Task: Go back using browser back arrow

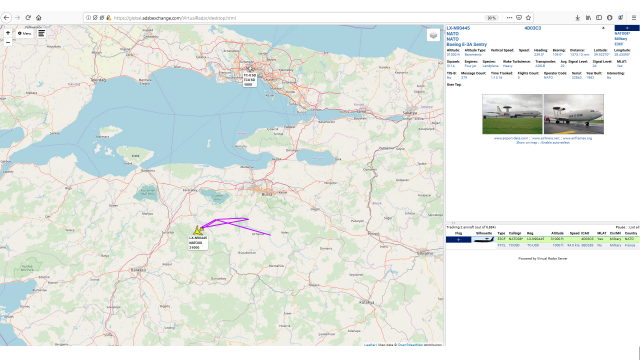Action: 7,18
